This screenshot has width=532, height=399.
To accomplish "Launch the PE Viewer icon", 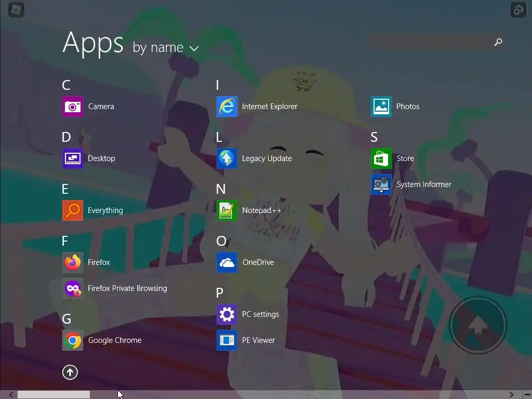I will coord(227,340).
